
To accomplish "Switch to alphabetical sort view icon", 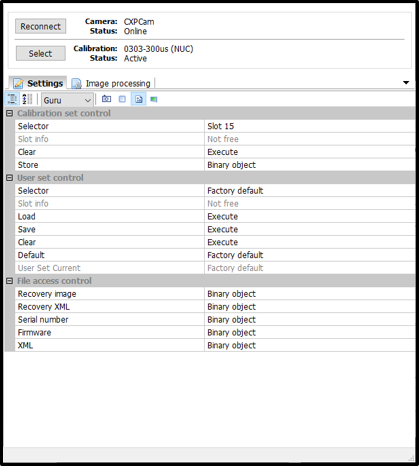I will (x=27, y=99).
